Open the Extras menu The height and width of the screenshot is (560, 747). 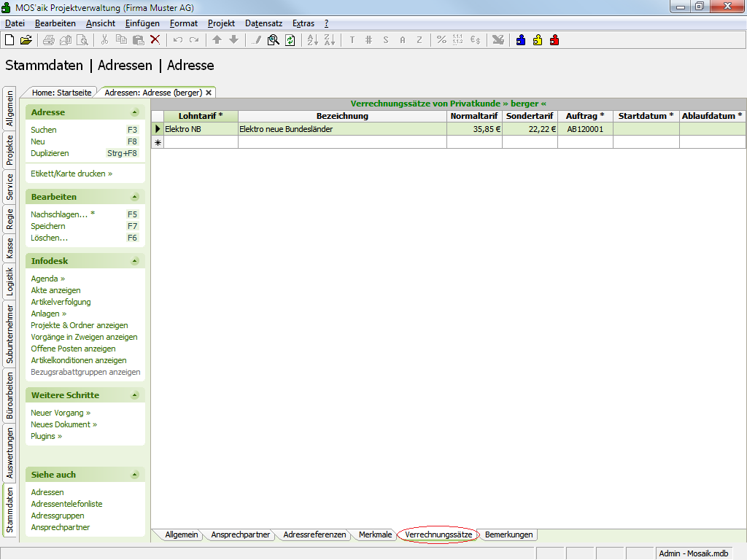click(303, 23)
